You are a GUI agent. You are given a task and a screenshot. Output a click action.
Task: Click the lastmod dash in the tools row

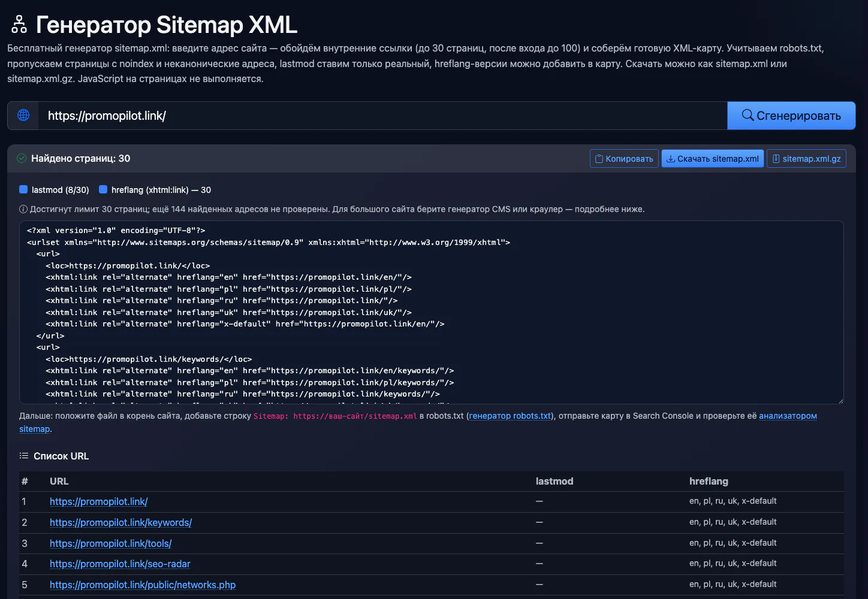(540, 543)
